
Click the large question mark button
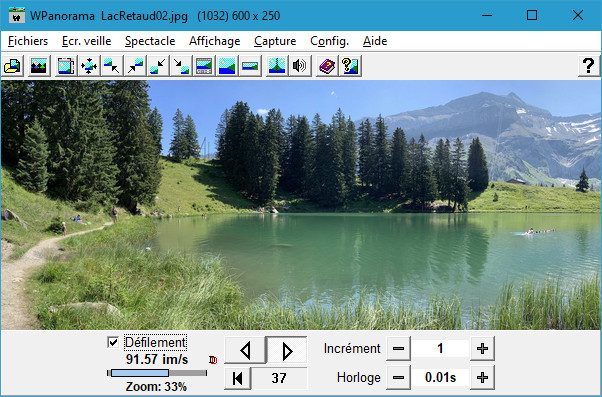pyautogui.click(x=588, y=66)
